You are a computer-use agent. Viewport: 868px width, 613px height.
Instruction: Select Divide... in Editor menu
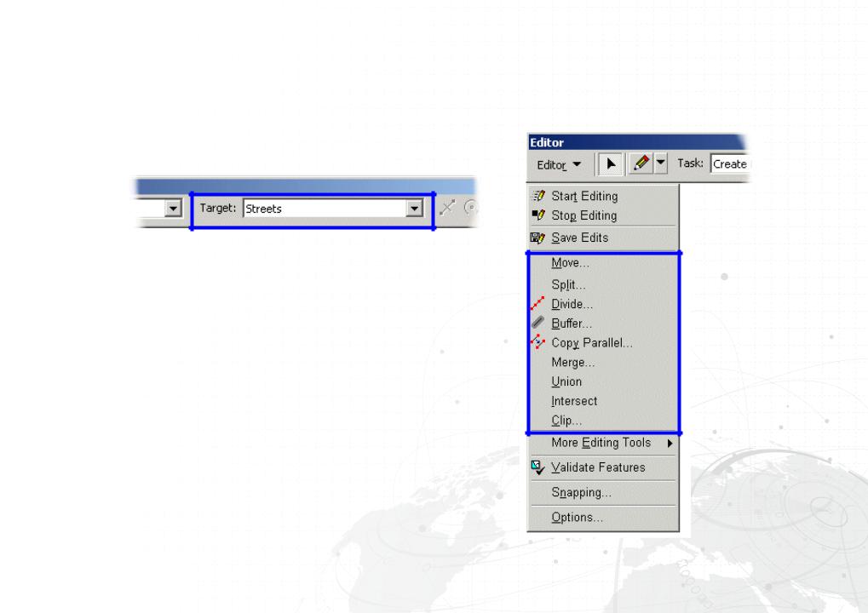tap(603, 304)
